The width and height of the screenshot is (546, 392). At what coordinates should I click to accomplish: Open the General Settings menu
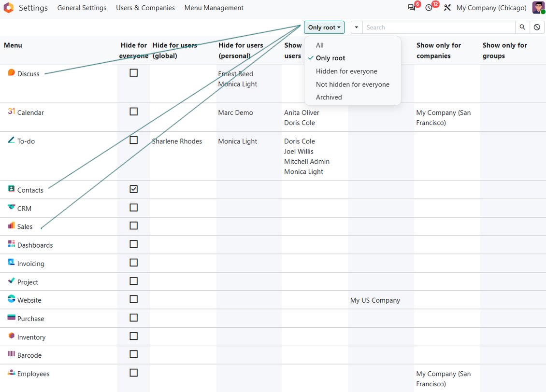point(82,8)
